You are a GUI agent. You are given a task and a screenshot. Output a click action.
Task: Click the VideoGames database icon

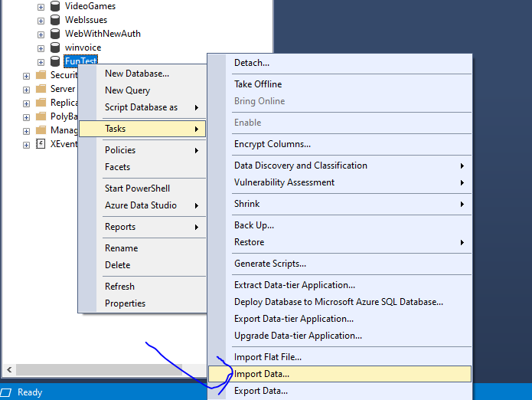(55, 6)
